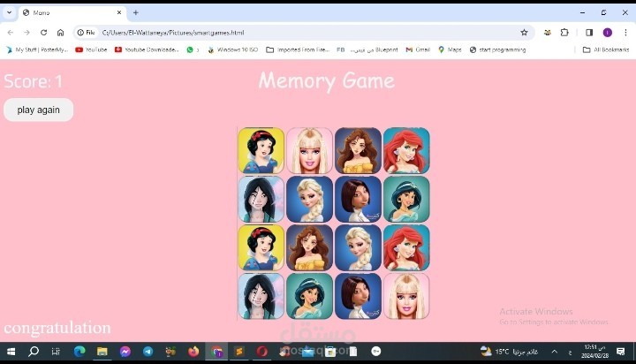Image resolution: width=636 pixels, height=364 pixels.
Task: Open the Chrome three-dot menu
Action: [x=625, y=33]
